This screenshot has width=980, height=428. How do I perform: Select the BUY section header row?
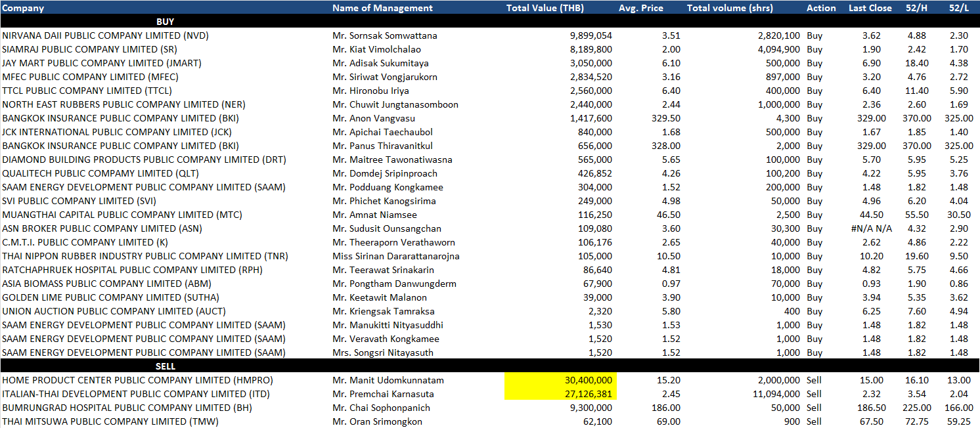coord(490,22)
